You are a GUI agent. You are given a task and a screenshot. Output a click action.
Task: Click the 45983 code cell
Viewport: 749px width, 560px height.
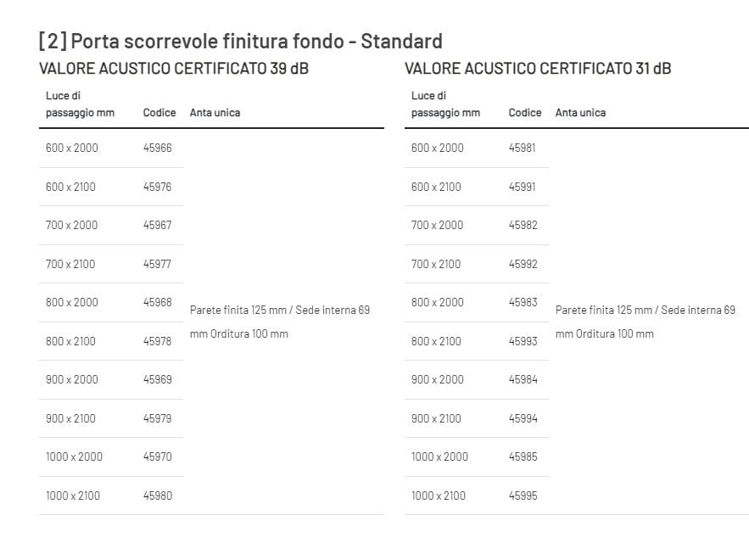[523, 302]
